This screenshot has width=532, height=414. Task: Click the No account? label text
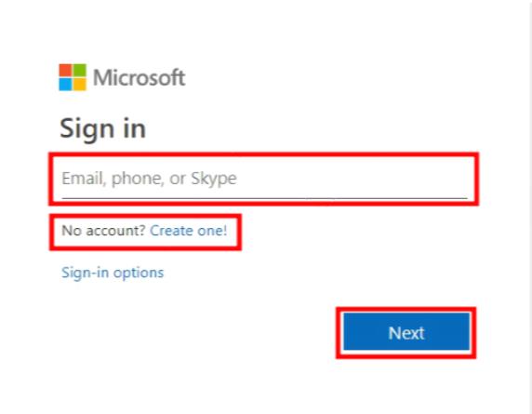point(103,231)
